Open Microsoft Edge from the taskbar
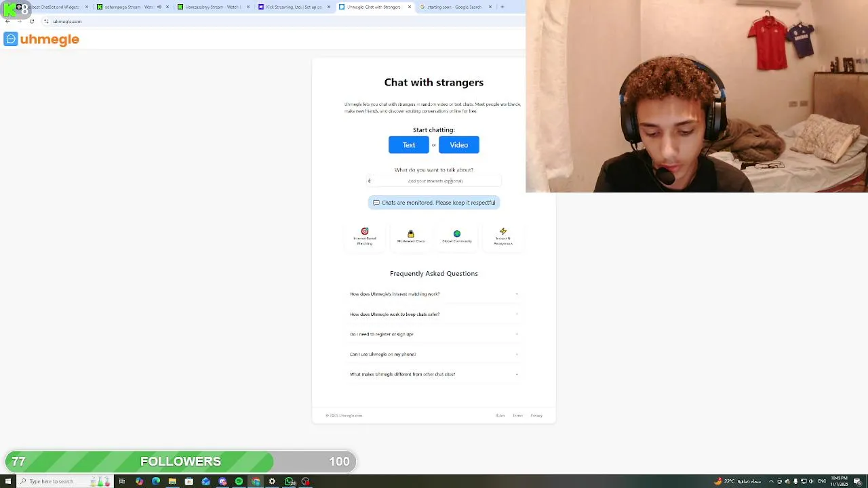 pyautogui.click(x=156, y=481)
